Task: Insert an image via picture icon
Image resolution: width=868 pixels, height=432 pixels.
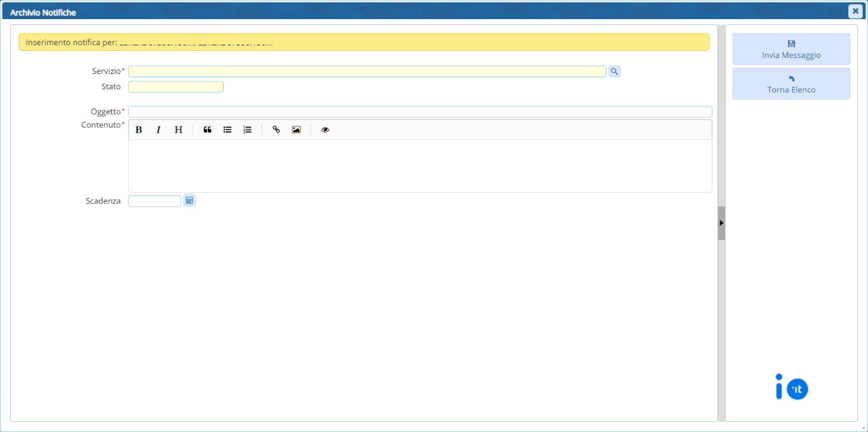Action: point(296,130)
